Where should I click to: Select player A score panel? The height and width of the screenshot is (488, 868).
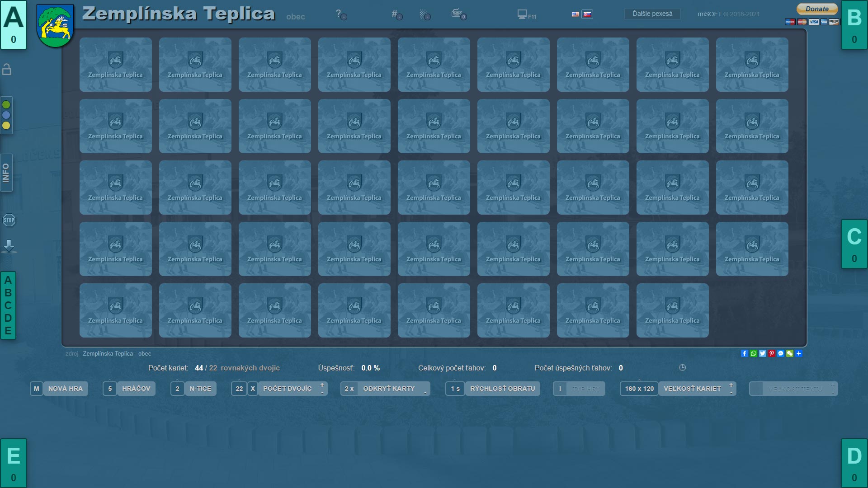coord(13,24)
